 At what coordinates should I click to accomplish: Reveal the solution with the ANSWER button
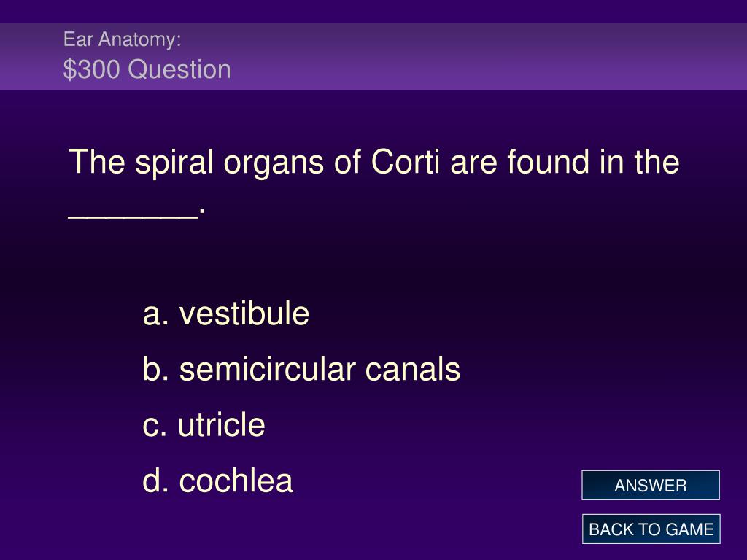pyautogui.click(x=650, y=485)
